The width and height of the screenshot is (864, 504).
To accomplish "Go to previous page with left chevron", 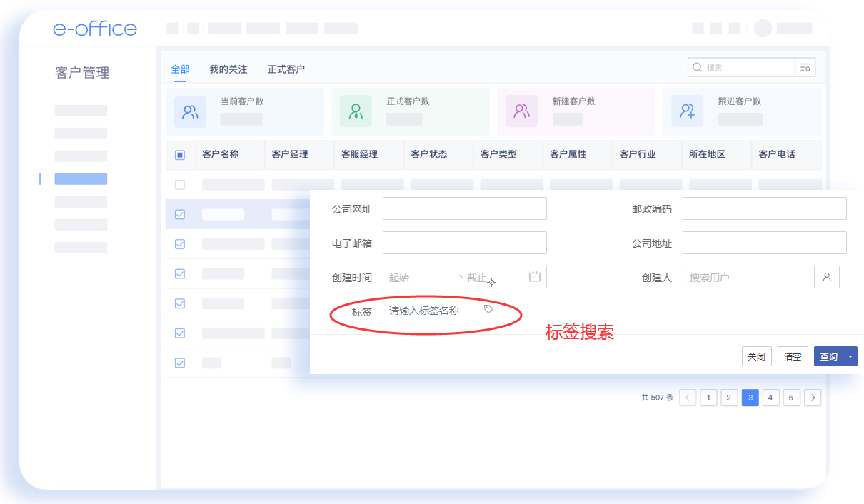I will click(x=688, y=398).
